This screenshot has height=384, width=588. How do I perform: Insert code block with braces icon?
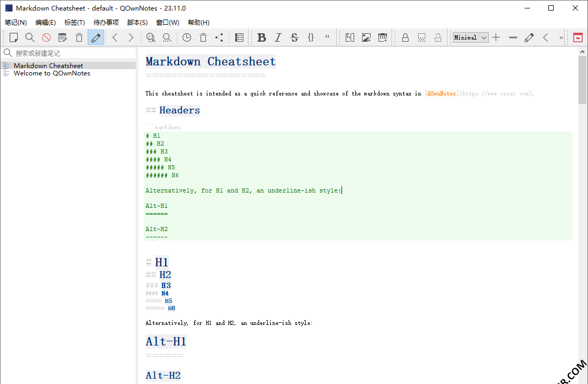click(311, 37)
